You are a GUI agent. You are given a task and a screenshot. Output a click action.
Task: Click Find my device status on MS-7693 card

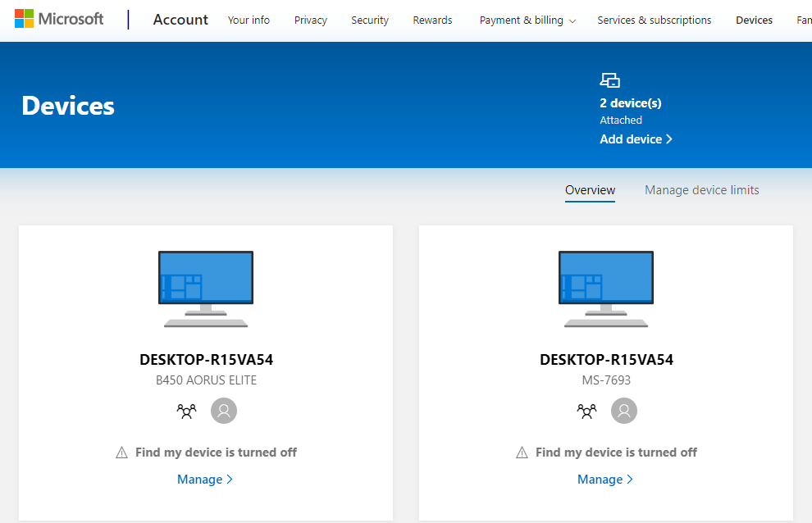pyautogui.click(x=616, y=453)
